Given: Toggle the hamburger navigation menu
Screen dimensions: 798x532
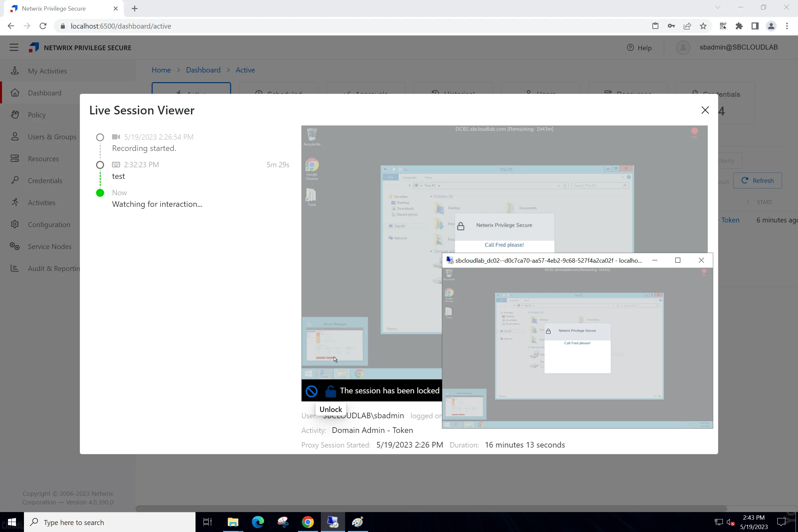Looking at the screenshot, I should 14,48.
